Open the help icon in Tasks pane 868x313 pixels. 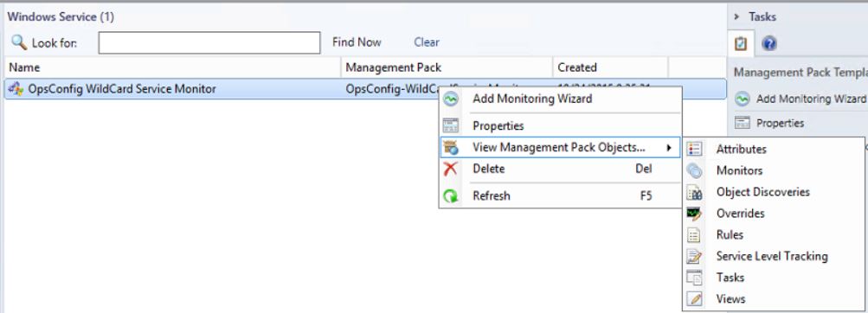[768, 44]
